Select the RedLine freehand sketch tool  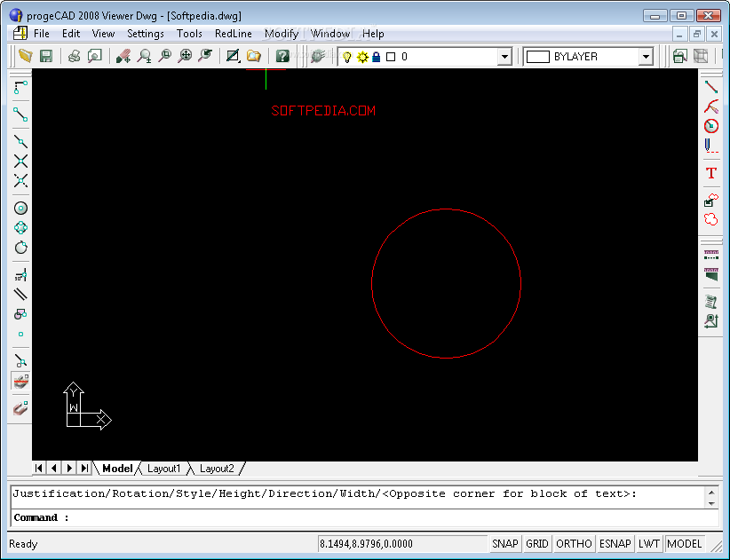(711, 106)
